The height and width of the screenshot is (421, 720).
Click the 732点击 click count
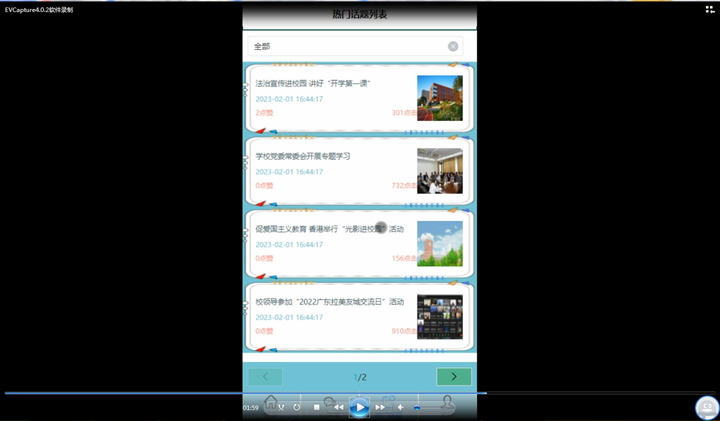[x=404, y=185]
